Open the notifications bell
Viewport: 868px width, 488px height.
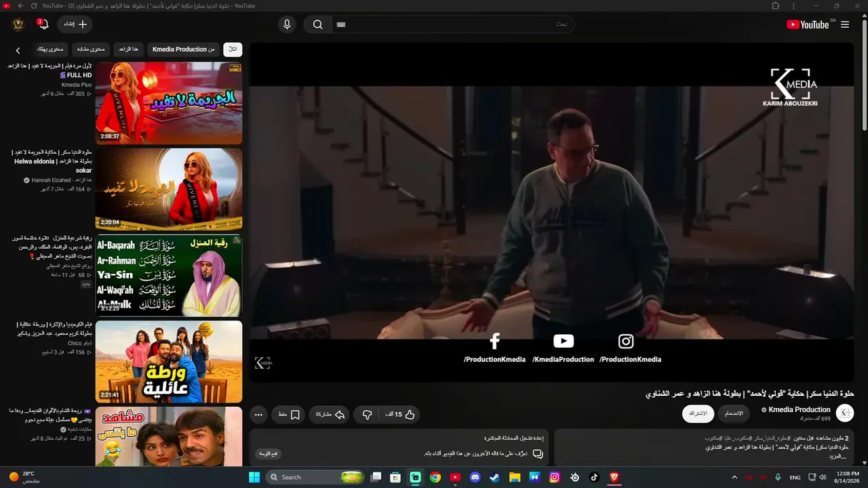click(43, 24)
